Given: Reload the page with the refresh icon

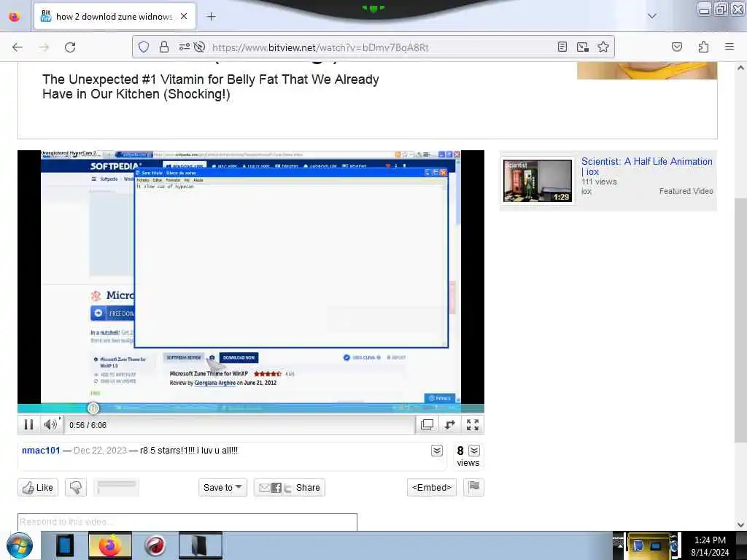Looking at the screenshot, I should [x=70, y=47].
